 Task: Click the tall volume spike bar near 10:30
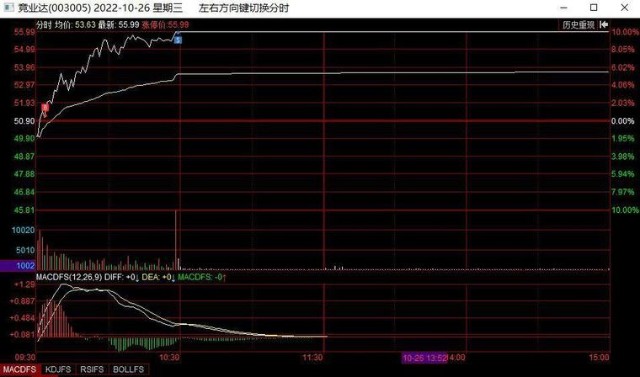[176, 240]
